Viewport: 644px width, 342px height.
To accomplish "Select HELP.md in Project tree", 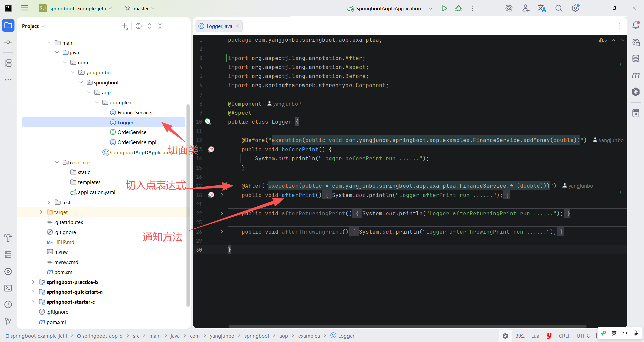I will click(x=64, y=242).
